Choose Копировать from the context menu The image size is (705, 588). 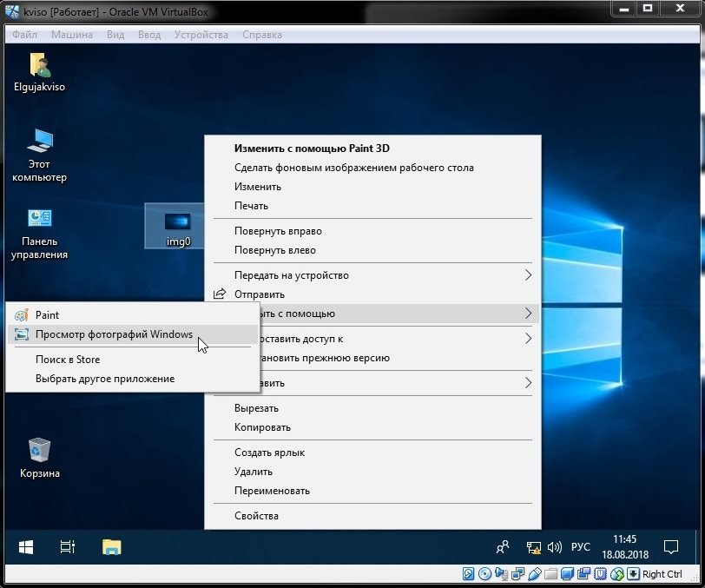pos(372,427)
